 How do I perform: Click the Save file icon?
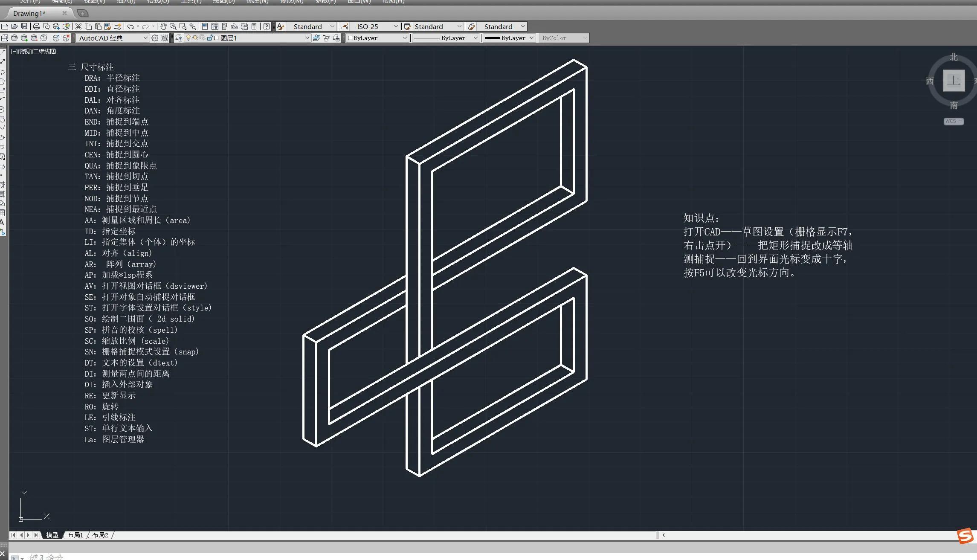[x=24, y=26]
